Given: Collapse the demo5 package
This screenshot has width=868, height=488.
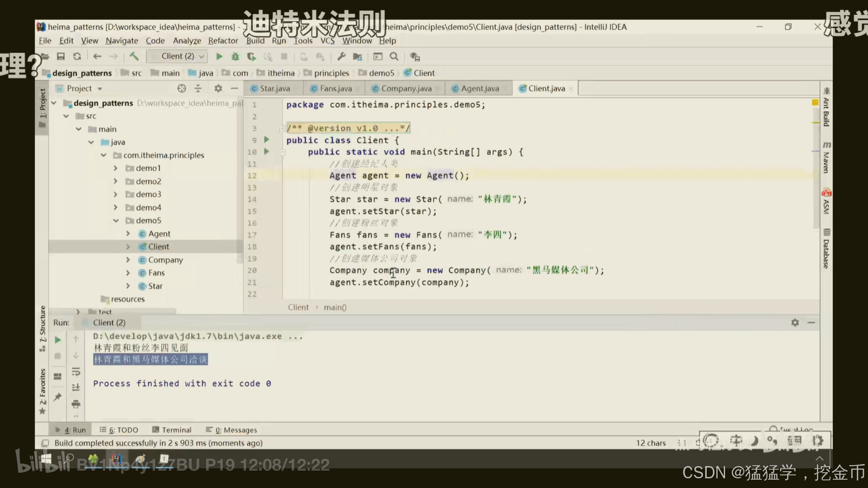Looking at the screenshot, I should pyautogui.click(x=115, y=221).
